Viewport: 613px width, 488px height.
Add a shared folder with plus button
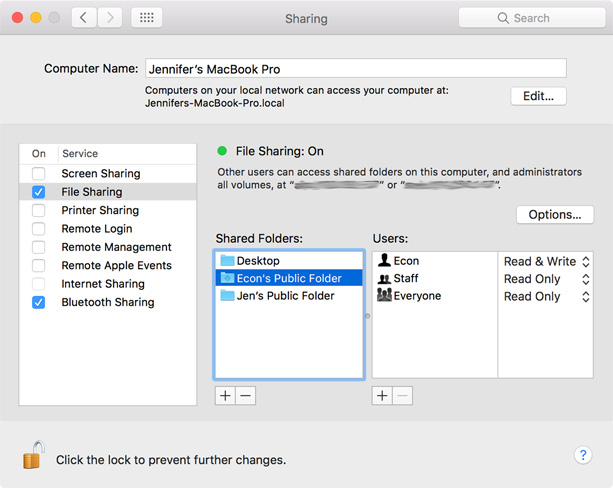click(x=225, y=396)
